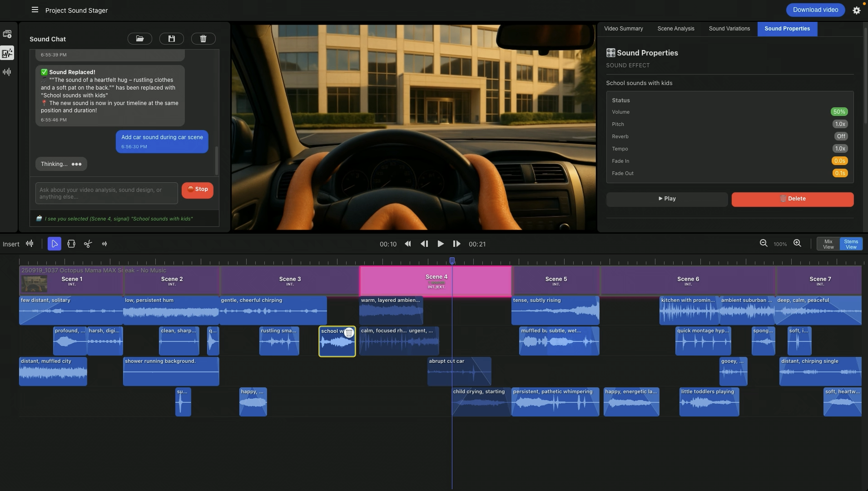The width and height of the screenshot is (868, 491).
Task: Open the hamburger menu
Action: [x=35, y=10]
